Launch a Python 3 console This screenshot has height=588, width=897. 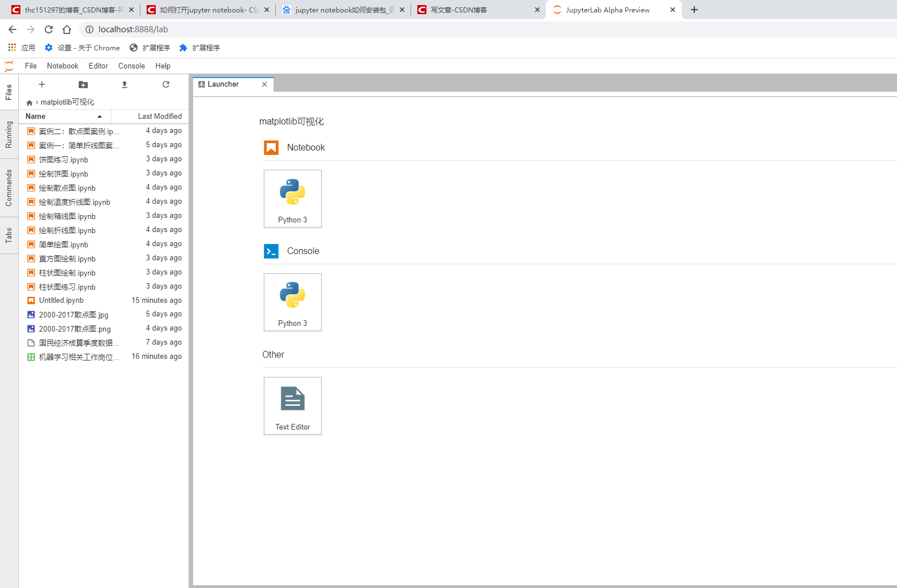(293, 302)
